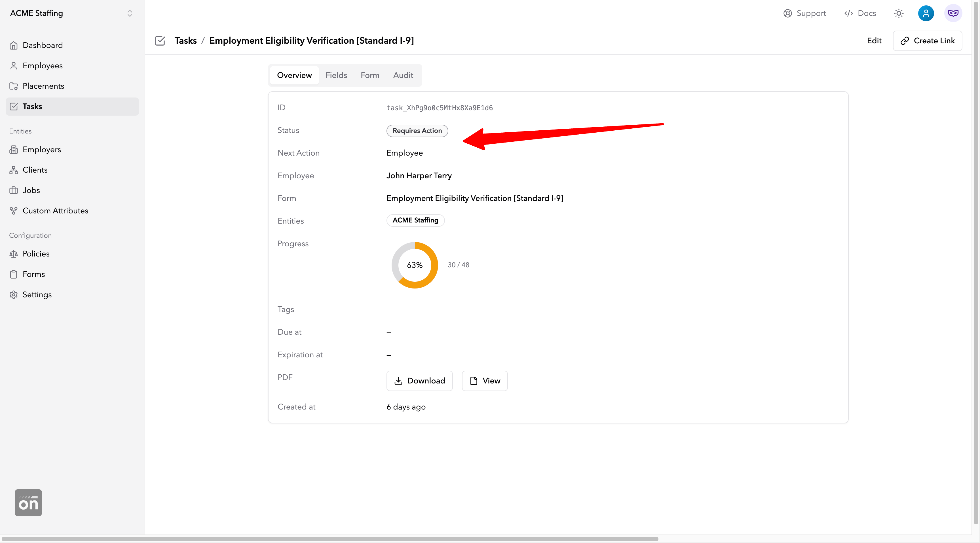The width and height of the screenshot is (980, 543).
Task: Click the Download PDF button
Action: [419, 381]
